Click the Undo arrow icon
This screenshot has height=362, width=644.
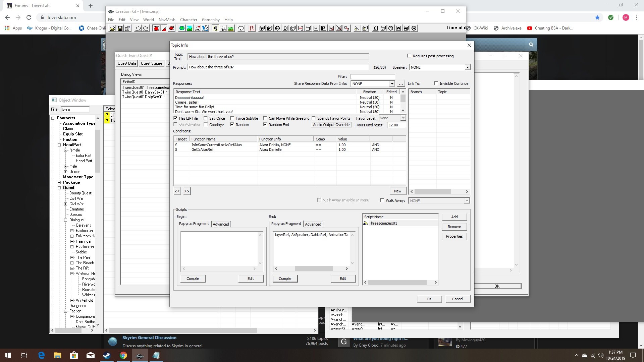coord(138,28)
